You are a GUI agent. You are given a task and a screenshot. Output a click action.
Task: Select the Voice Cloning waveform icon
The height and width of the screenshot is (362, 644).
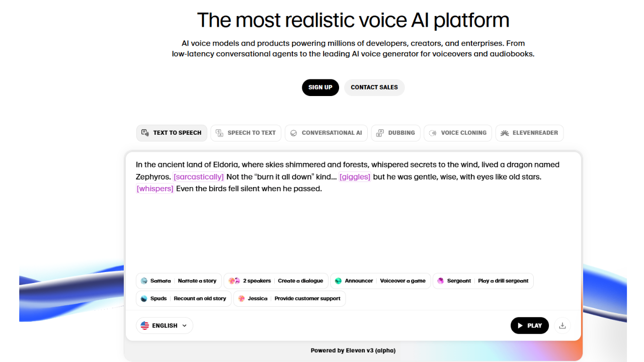[432, 133]
